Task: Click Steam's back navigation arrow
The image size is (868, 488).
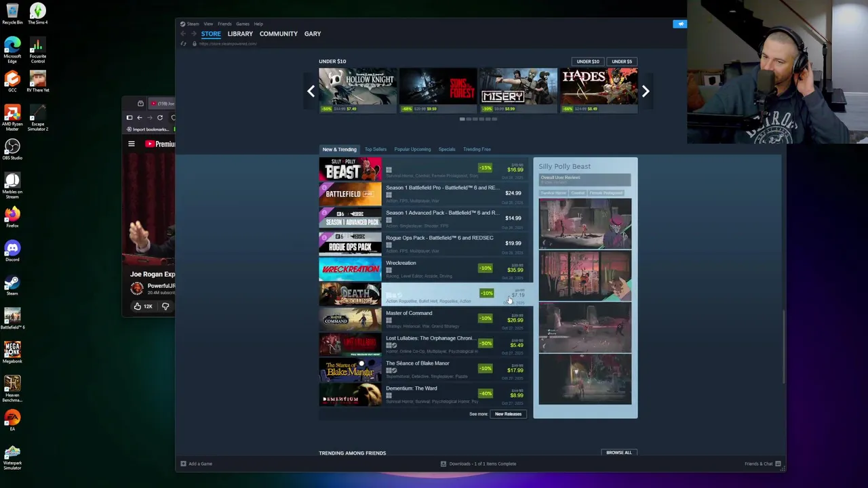Action: click(x=183, y=33)
